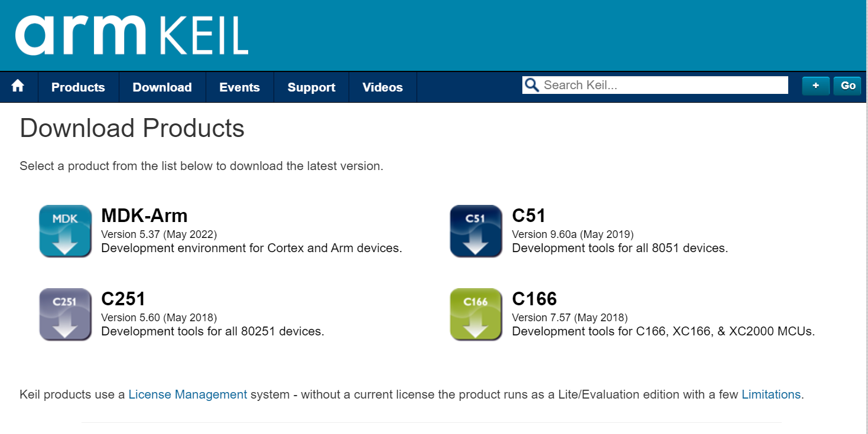Open the C51 product title link
This screenshot has width=868, height=434.
point(528,216)
